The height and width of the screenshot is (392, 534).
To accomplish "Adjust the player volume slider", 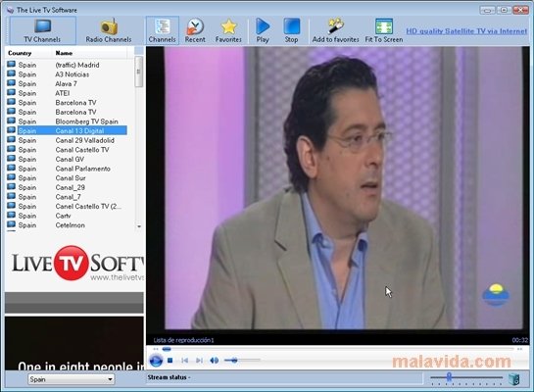I will pos(242,360).
